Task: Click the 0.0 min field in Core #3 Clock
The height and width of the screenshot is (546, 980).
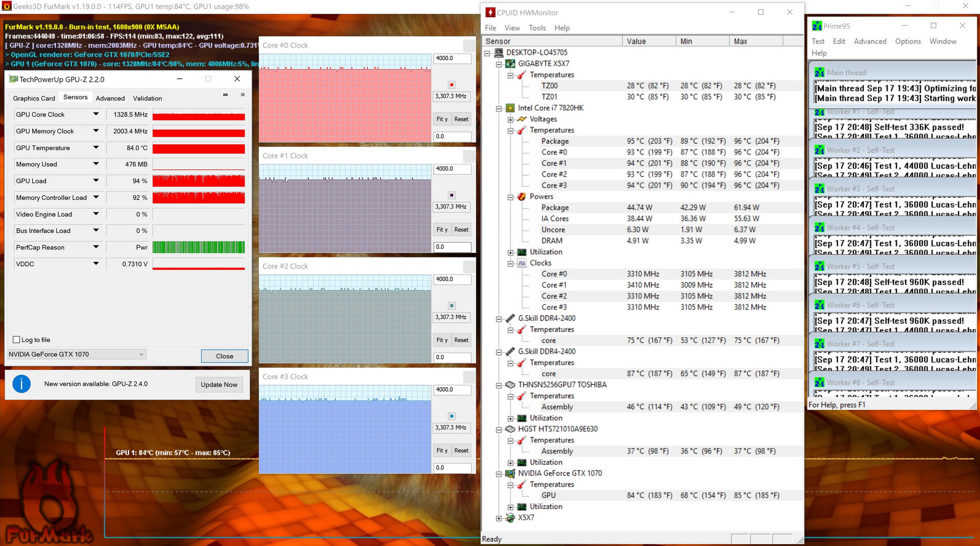Action: tap(452, 468)
